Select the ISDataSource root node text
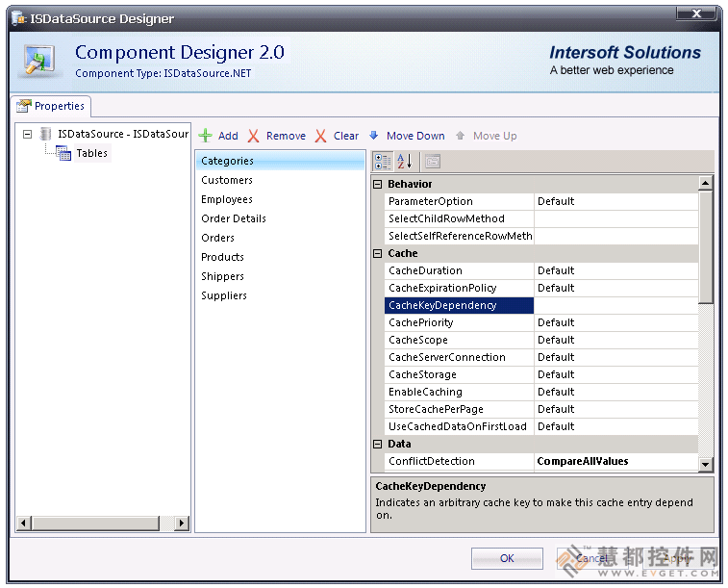 tap(123, 134)
